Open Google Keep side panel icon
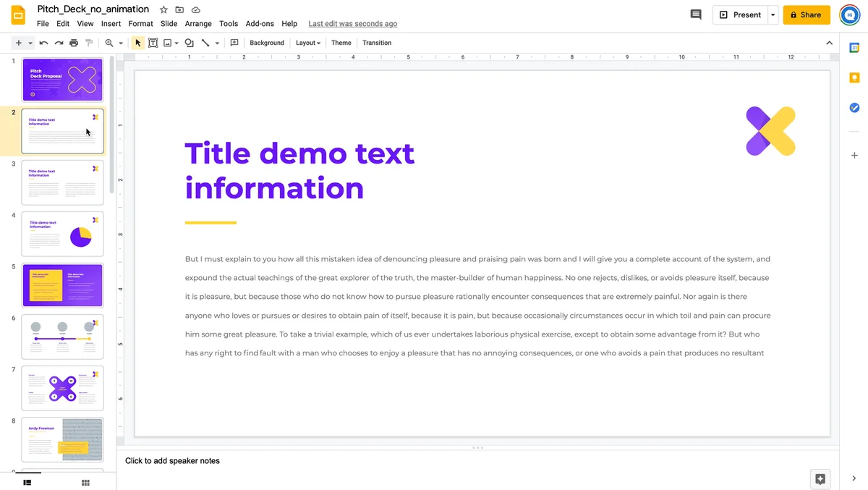Image resolution: width=868 pixels, height=490 pixels. [854, 77]
